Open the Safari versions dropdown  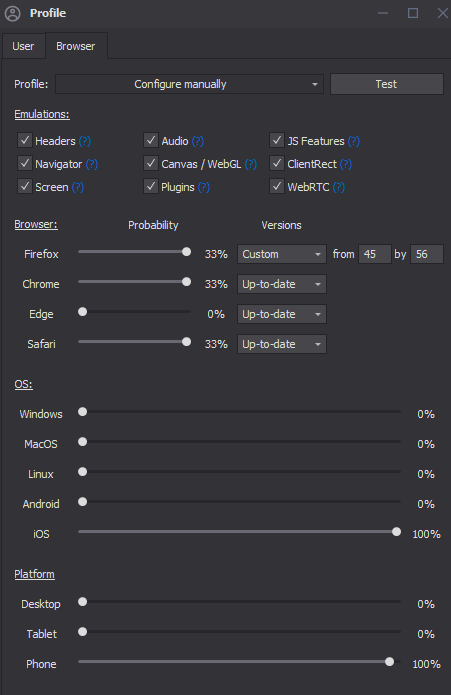[282, 344]
